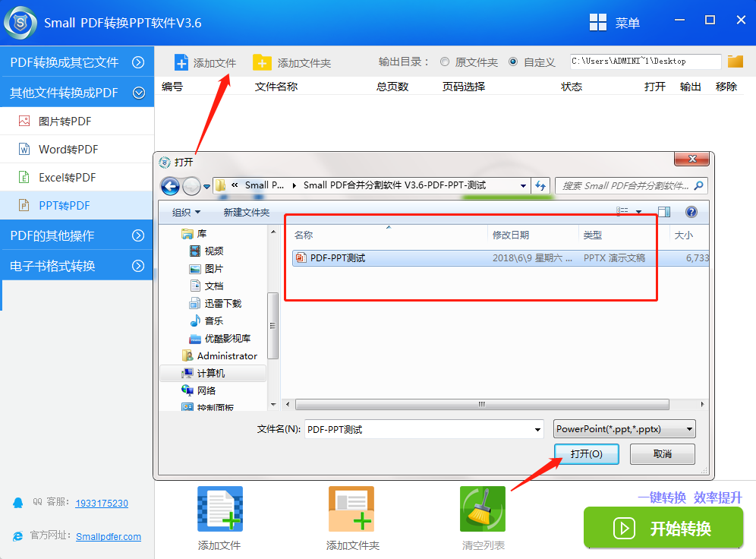Click 新建文件夹 in the dialog toolbar
756x559 pixels.
coord(247,212)
